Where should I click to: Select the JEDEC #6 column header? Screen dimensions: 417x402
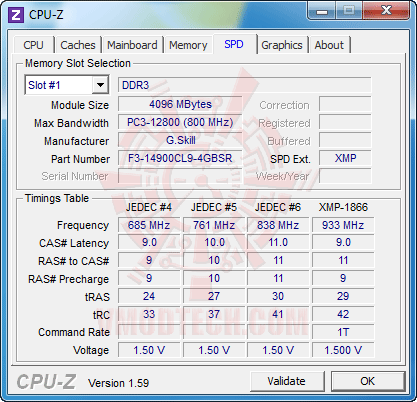click(278, 207)
